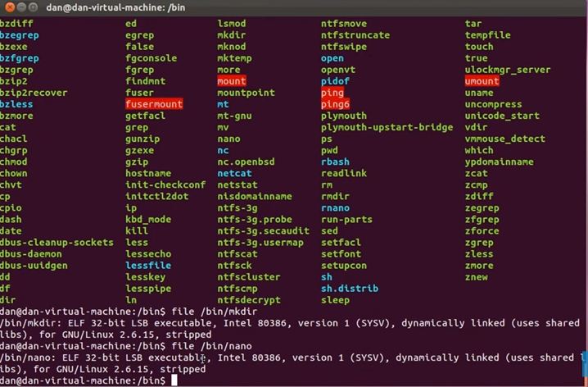Select 'ypdomainname' in the listing
This screenshot has width=588, height=387.
tap(499, 162)
